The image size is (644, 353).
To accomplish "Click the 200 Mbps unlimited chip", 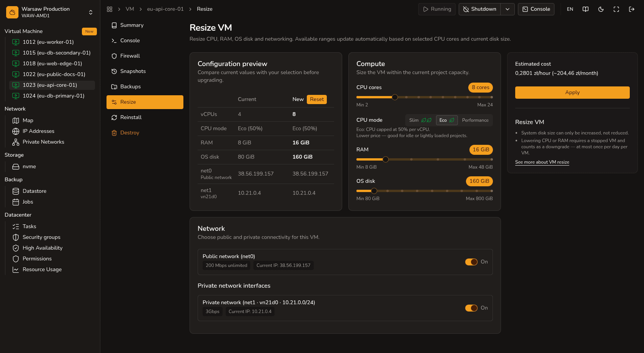I will tap(226, 265).
